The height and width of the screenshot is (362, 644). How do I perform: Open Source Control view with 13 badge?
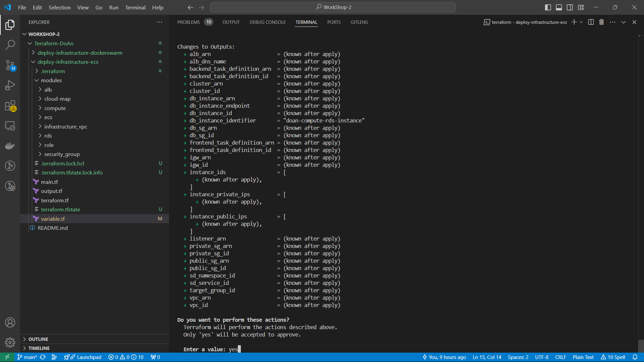point(10,65)
